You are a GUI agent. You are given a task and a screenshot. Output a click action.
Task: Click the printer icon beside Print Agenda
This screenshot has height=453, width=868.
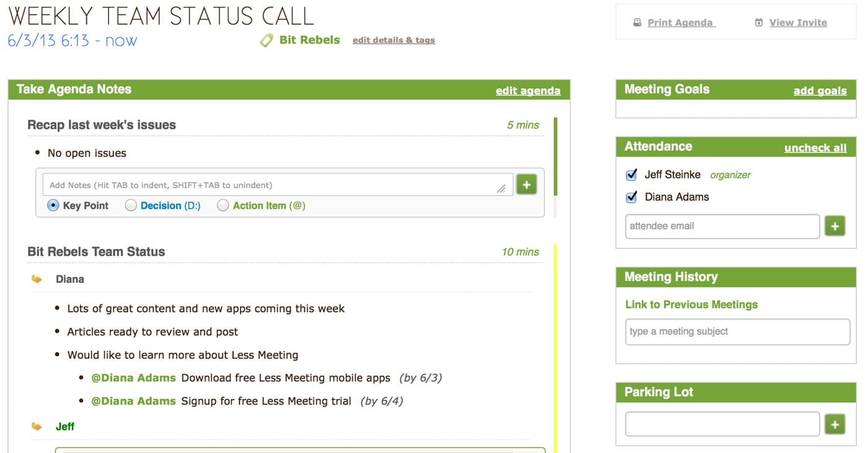click(637, 23)
